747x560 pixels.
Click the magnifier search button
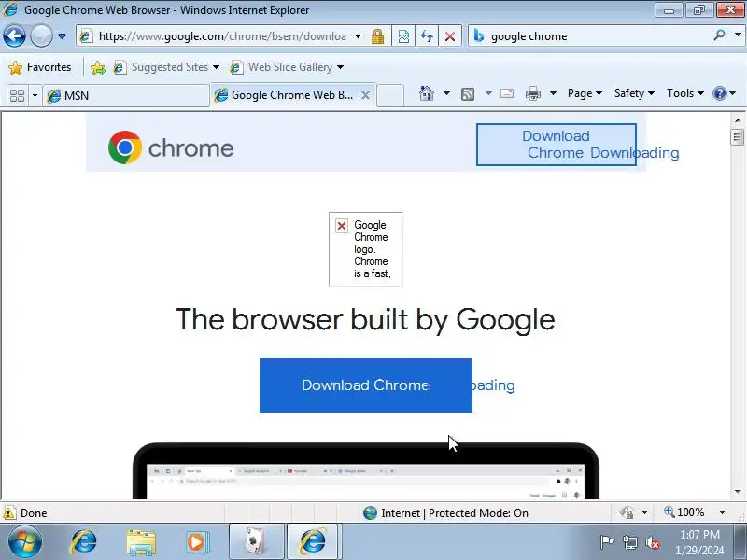719,35
